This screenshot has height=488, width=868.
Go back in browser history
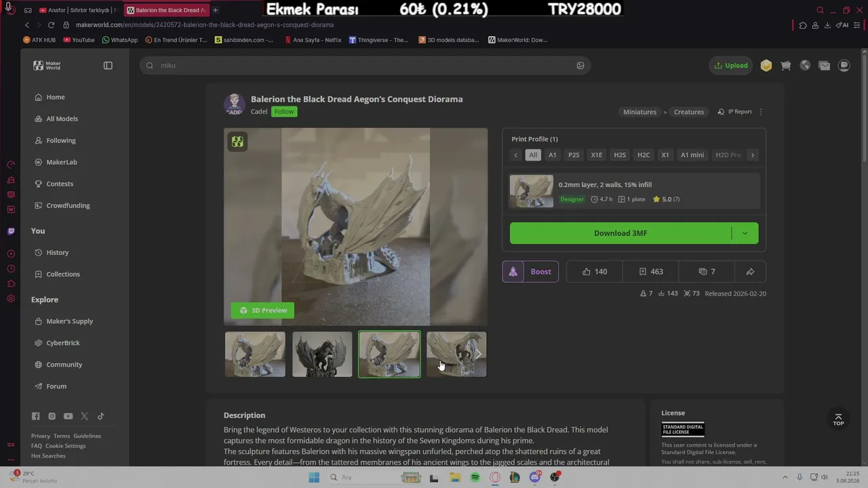pyautogui.click(x=27, y=25)
